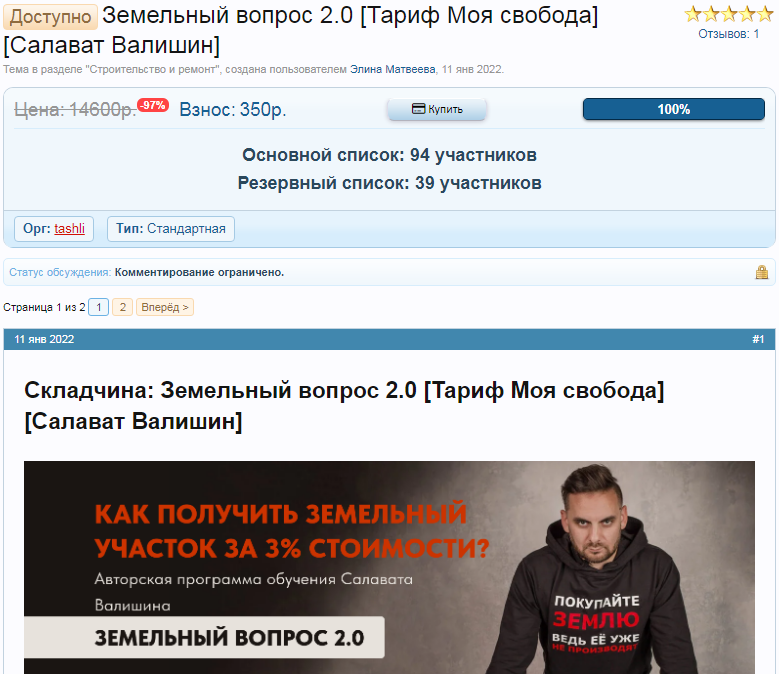Image resolution: width=779 pixels, height=674 pixels.
Task: Open the Земельный вопрос 2.0 banner image
Action: (390, 567)
